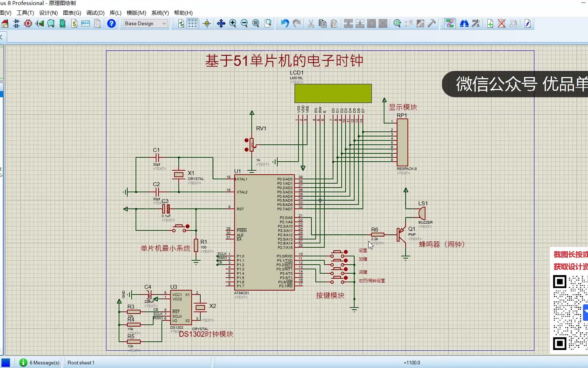The height and width of the screenshot is (368, 588).
Task: Open the Bill of Materials icon
Action: point(74,24)
